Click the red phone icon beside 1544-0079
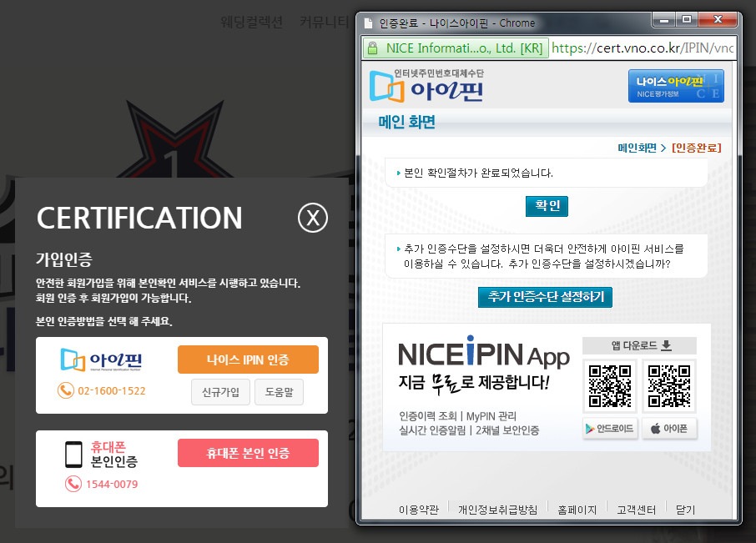Viewport: 756px width, 543px height. [73, 484]
